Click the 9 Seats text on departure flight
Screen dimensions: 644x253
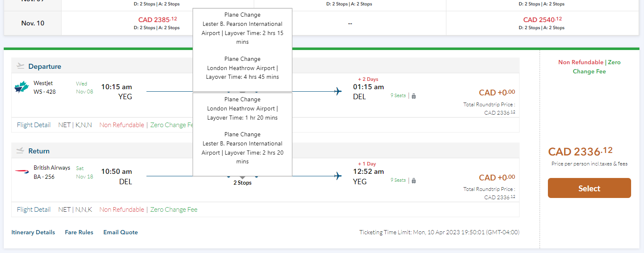tap(398, 96)
